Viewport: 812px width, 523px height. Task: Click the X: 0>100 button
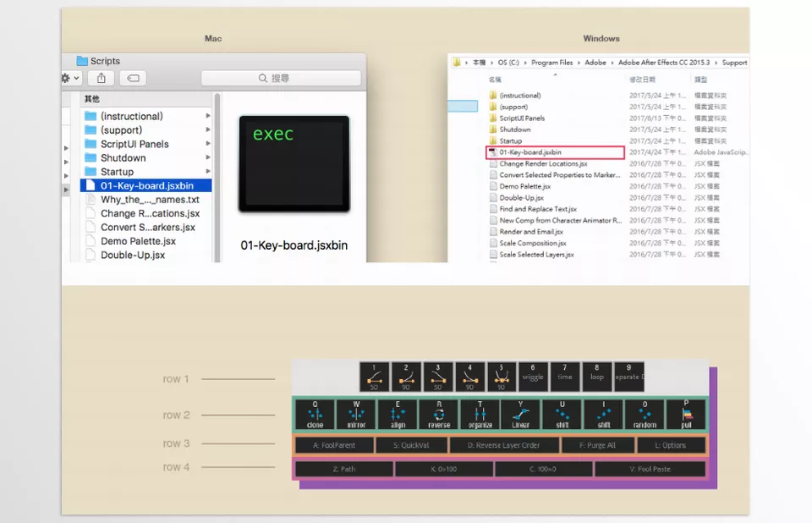(444, 469)
